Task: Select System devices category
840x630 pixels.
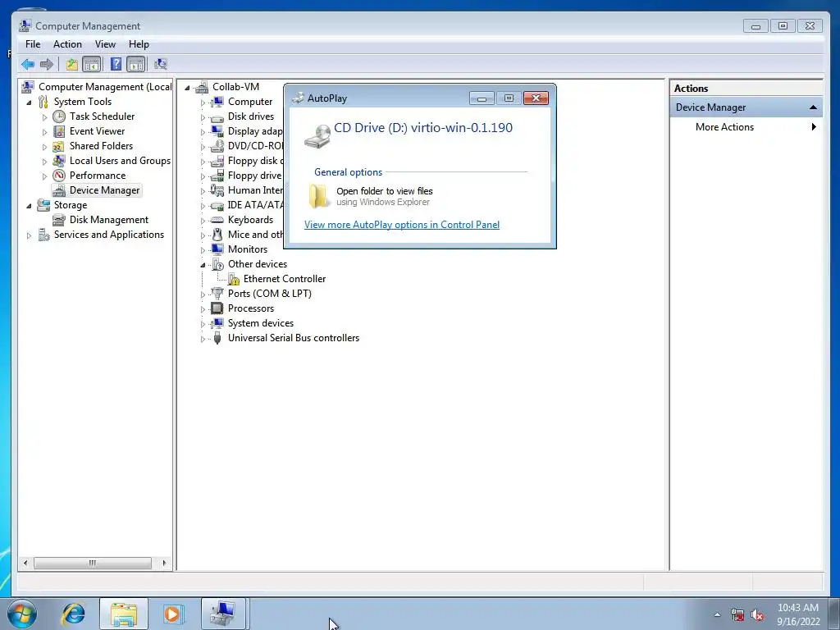Action: coord(260,323)
